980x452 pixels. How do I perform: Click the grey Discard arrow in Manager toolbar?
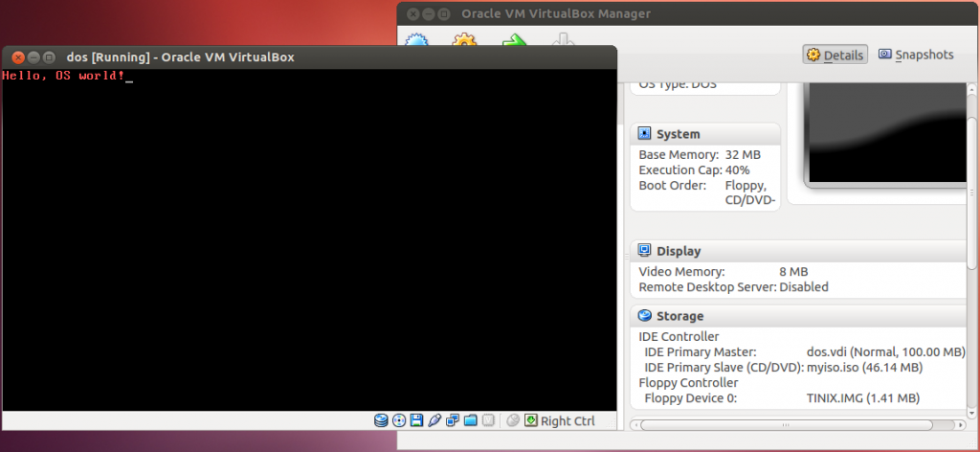[563, 41]
